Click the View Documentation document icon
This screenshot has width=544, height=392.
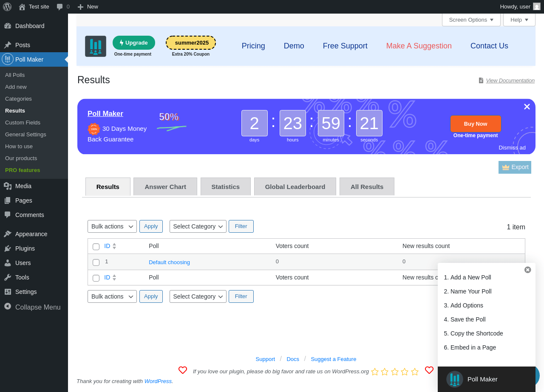[x=481, y=80]
